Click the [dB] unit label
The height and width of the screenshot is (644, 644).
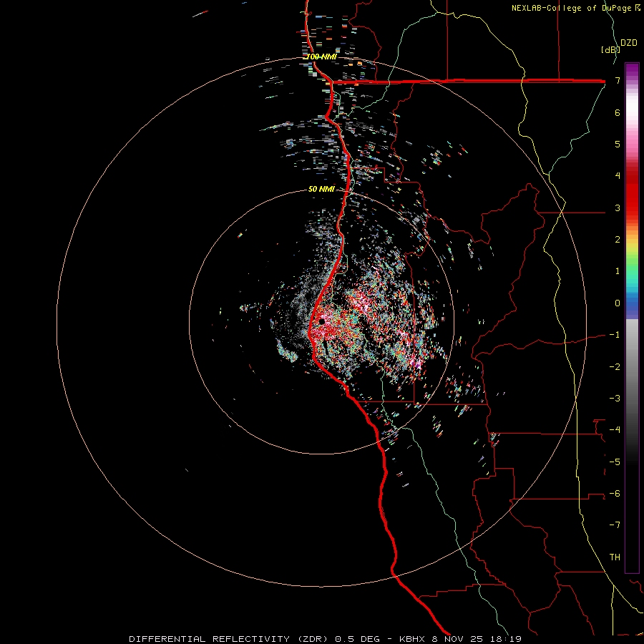611,49
